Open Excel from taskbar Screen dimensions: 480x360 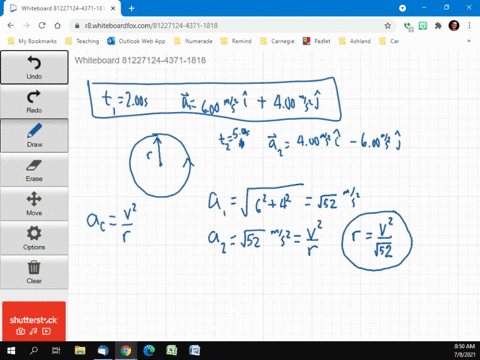click(172, 351)
